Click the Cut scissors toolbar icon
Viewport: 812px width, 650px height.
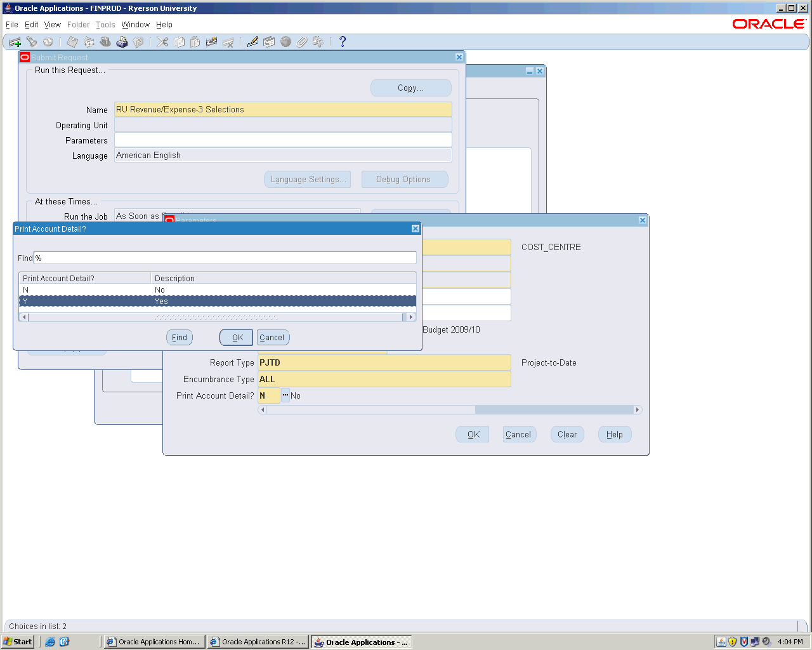pos(163,42)
